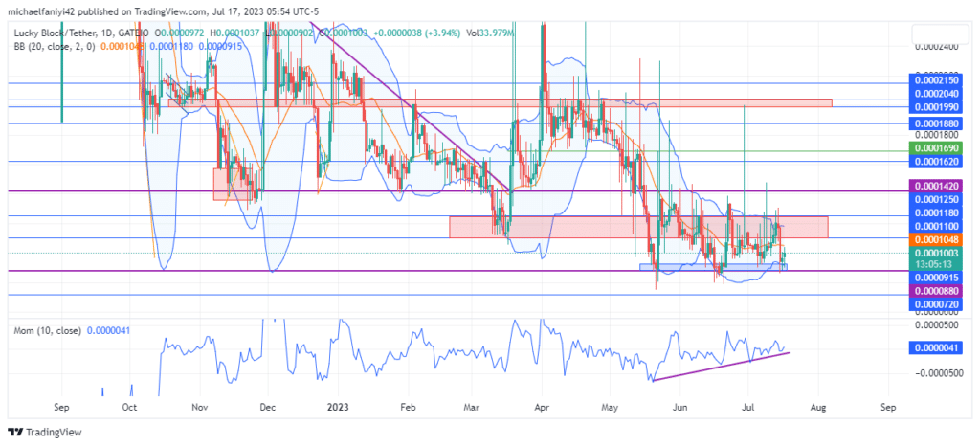This screenshot has width=980, height=446.
Task: Select the 0.0002150 price label
Action: [935, 82]
